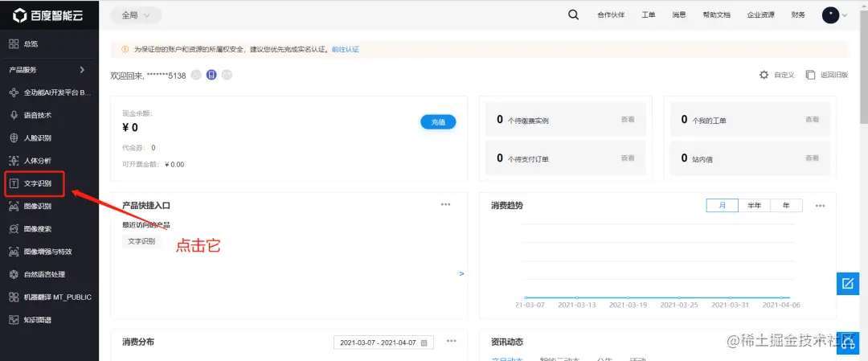
Task: Open the blue feedback edit floating icon
Action: click(848, 284)
